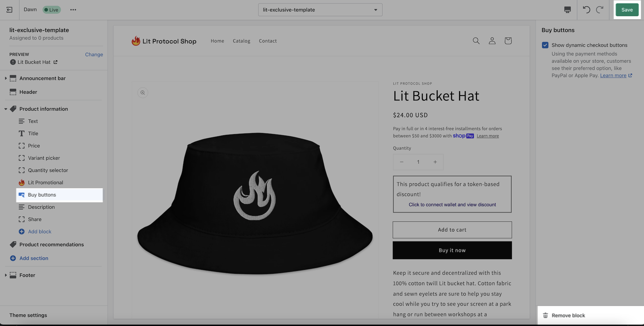
Task: Open the Home menu item
Action: click(217, 41)
